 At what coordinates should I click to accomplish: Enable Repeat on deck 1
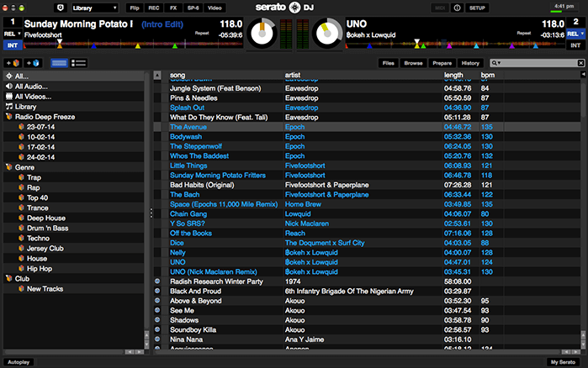[x=202, y=33]
